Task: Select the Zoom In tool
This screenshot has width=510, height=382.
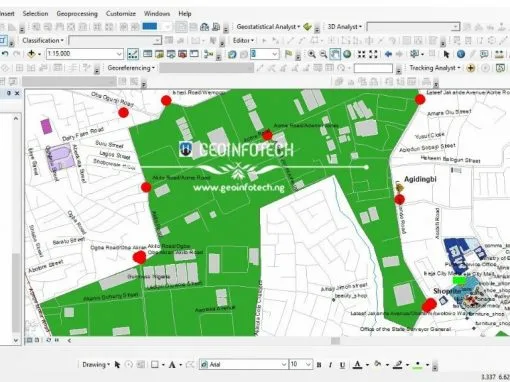Action: coord(312,54)
